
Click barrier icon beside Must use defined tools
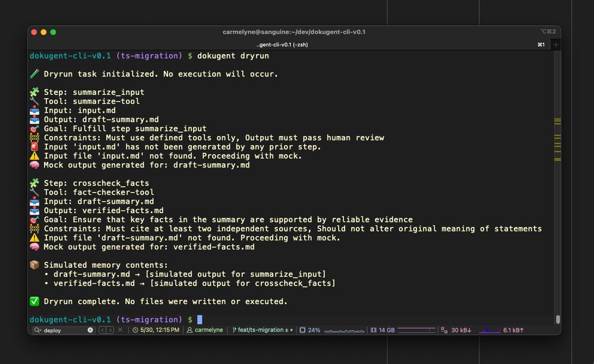point(34,138)
